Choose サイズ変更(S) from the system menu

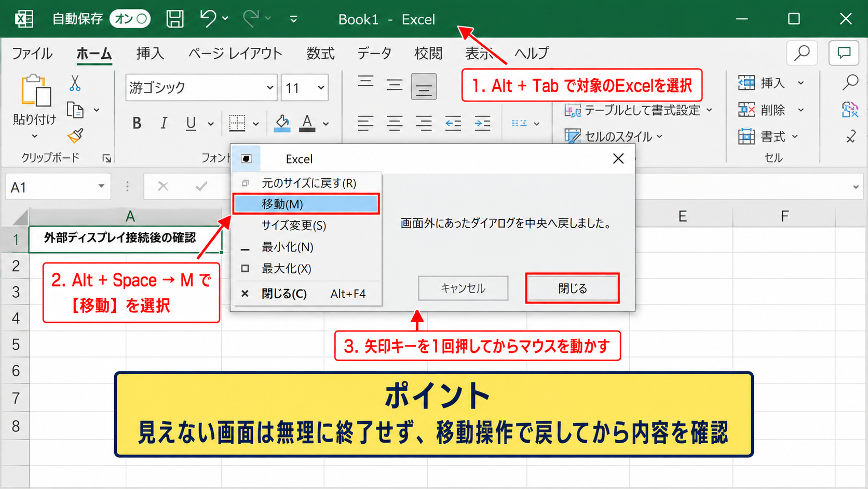coord(306,225)
